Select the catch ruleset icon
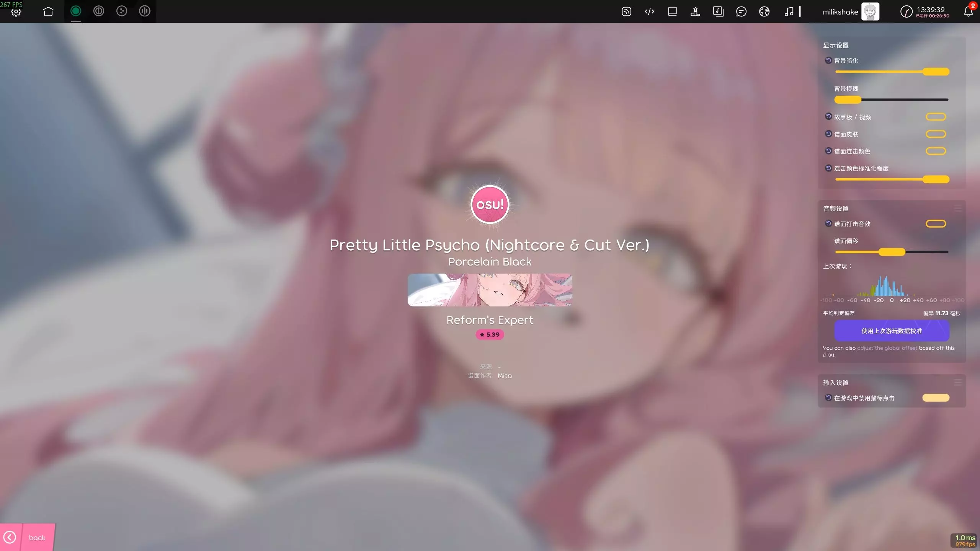 [122, 11]
